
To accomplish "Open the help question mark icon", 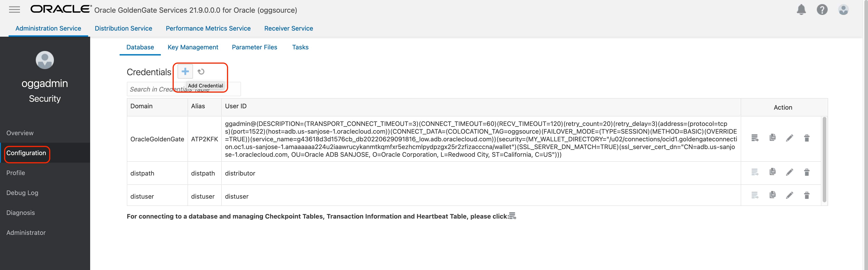I will pos(822,10).
